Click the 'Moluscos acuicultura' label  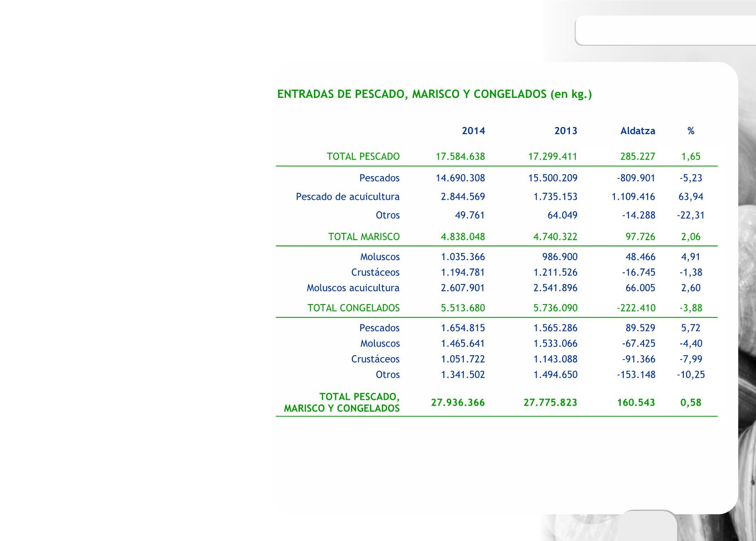coord(353,288)
